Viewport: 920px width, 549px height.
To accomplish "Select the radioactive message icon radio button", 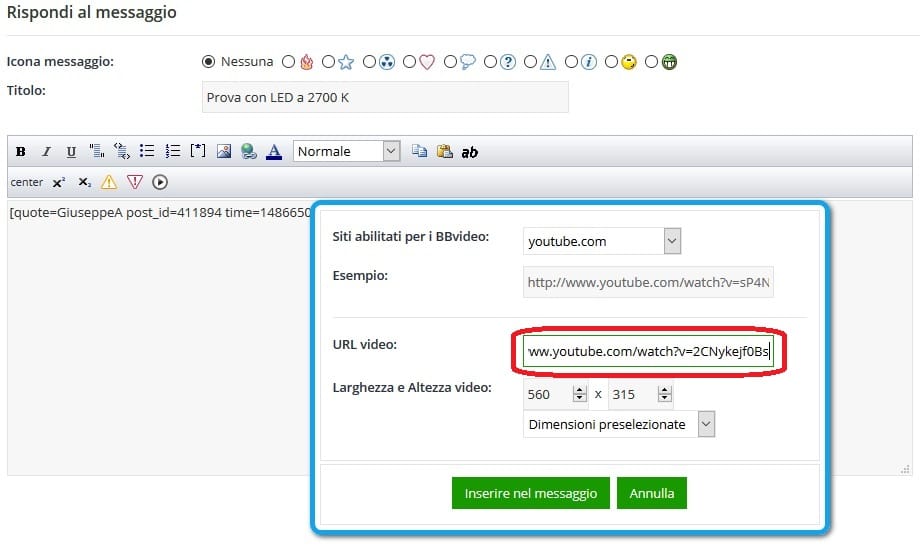I will 369,62.
